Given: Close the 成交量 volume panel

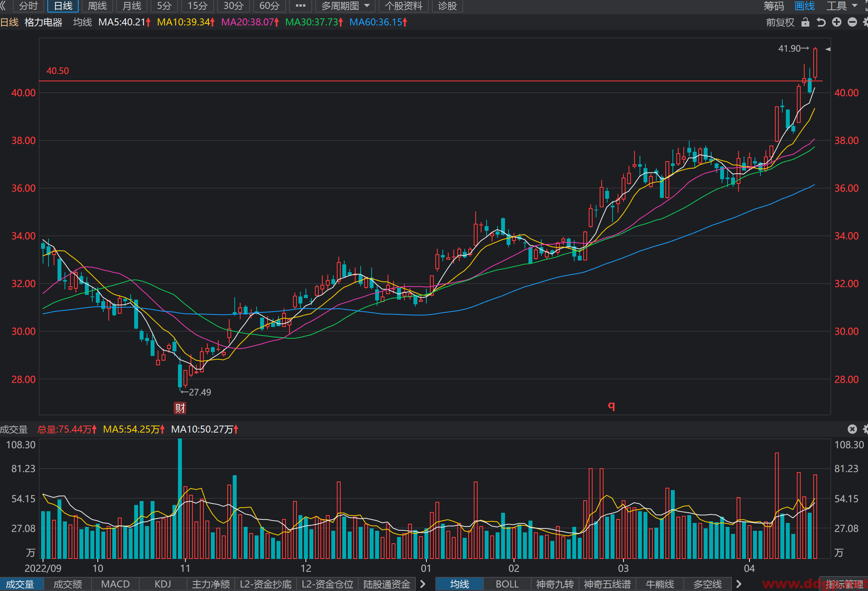Looking at the screenshot, I should click(x=852, y=429).
